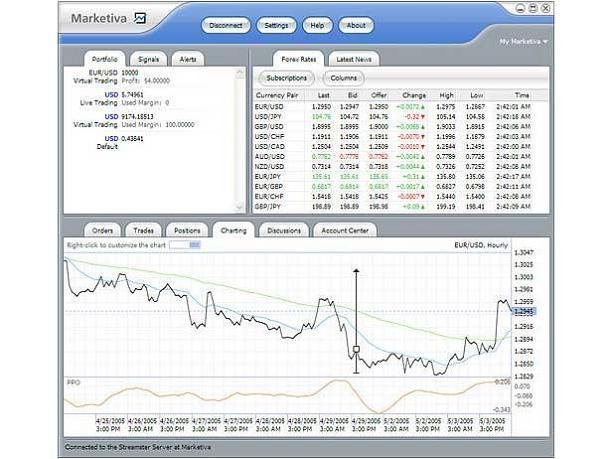Viewport: 612px width, 459px height.
Task: Open the Positions tab
Action: [x=187, y=231]
